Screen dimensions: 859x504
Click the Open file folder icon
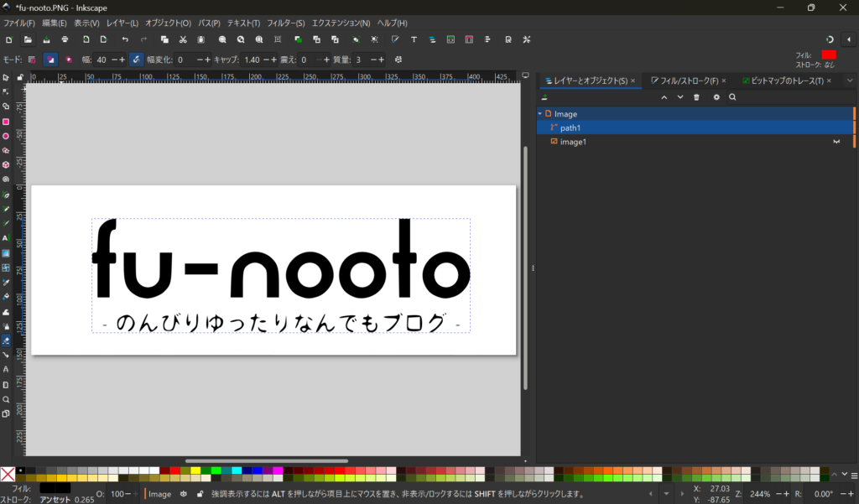click(x=28, y=39)
